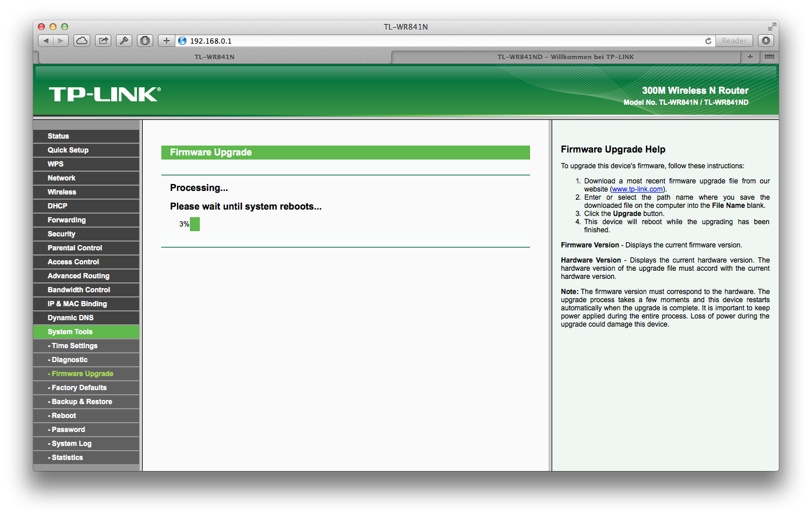
Task: Click the '300M Wireless N Router' banner text
Action: pos(695,91)
